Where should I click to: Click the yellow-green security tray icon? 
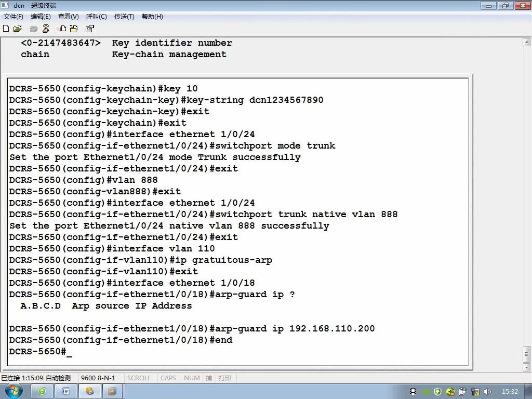(450, 392)
